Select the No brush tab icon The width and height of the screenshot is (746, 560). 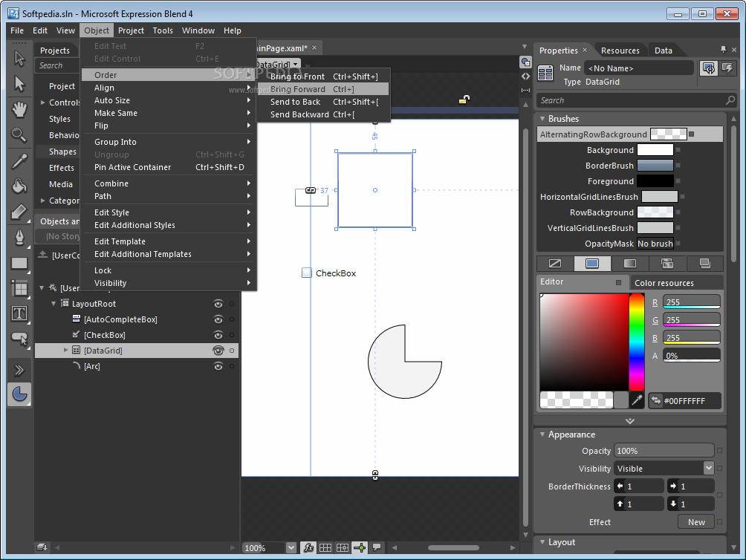point(555,264)
